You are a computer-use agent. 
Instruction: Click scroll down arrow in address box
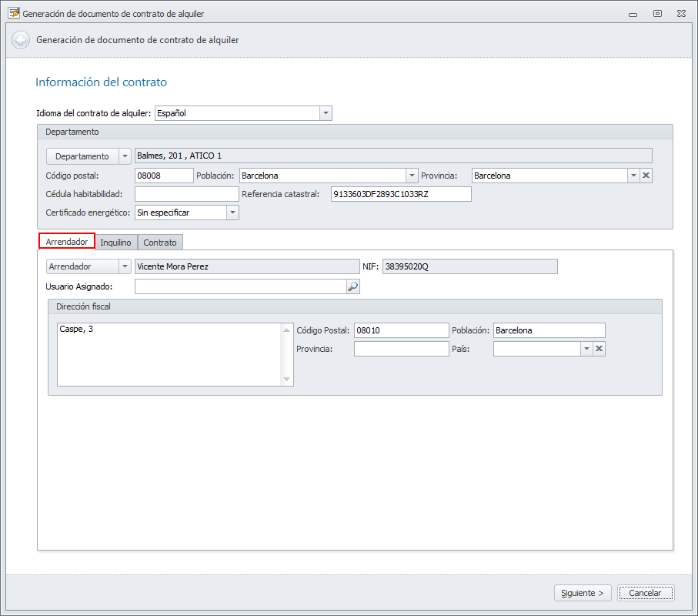pos(287,379)
